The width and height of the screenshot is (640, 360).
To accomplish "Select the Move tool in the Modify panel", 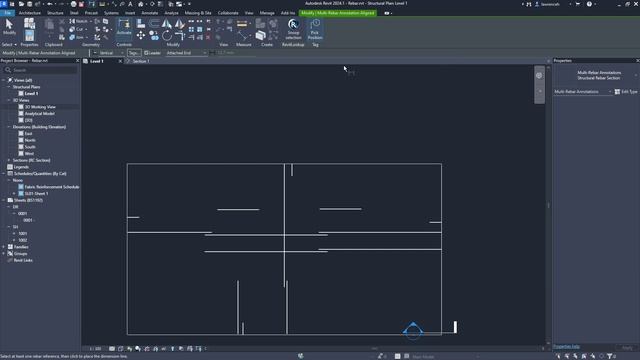I will [141, 36].
